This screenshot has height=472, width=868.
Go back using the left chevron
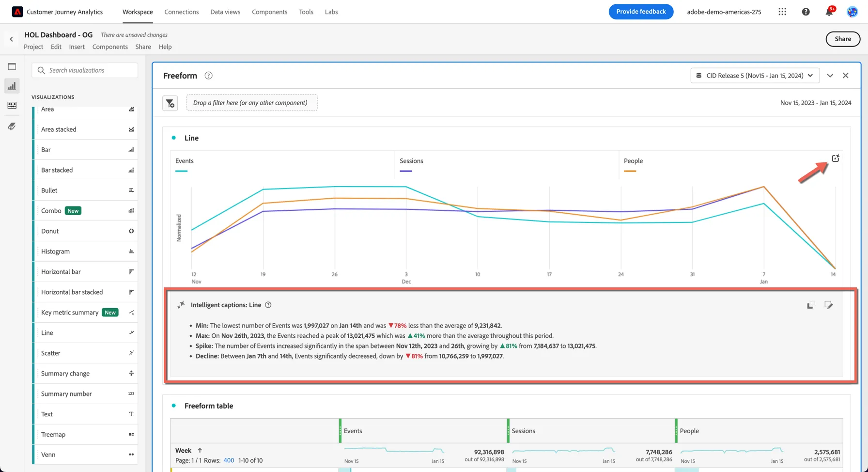[x=11, y=39]
